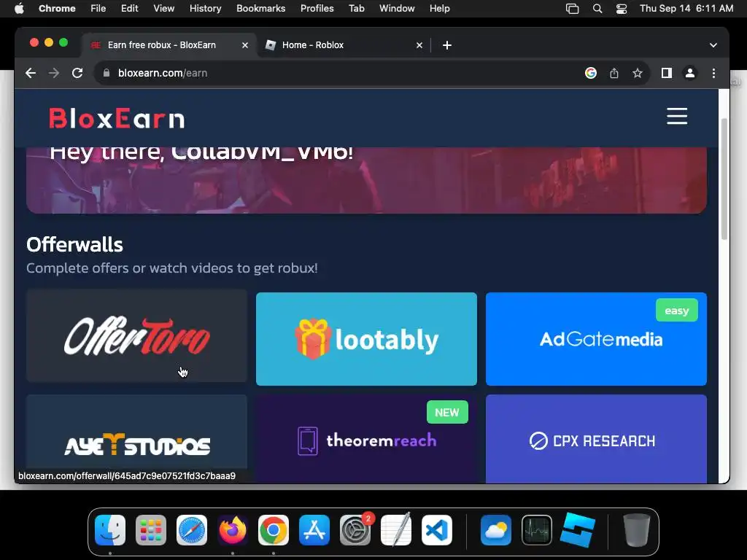Open Finder from the Dock
Screen dimensions: 747x560
(x=110, y=529)
